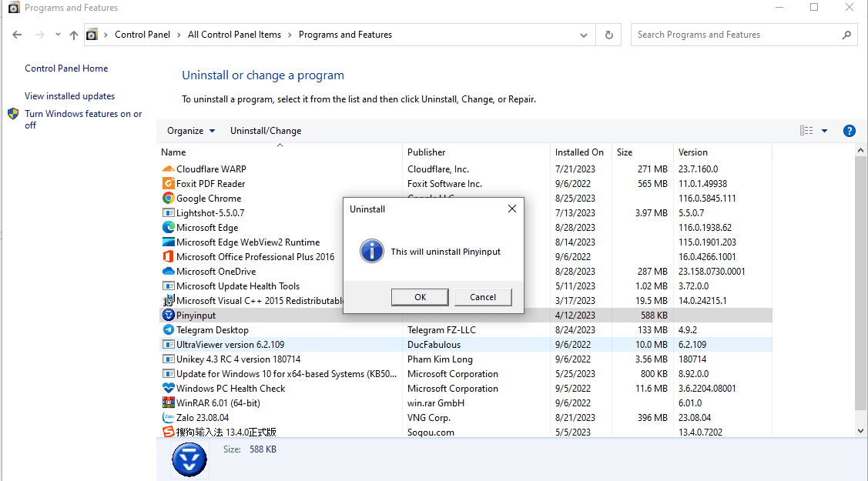
Task: Click the Edge WebView2 Runtime icon
Action: point(168,242)
